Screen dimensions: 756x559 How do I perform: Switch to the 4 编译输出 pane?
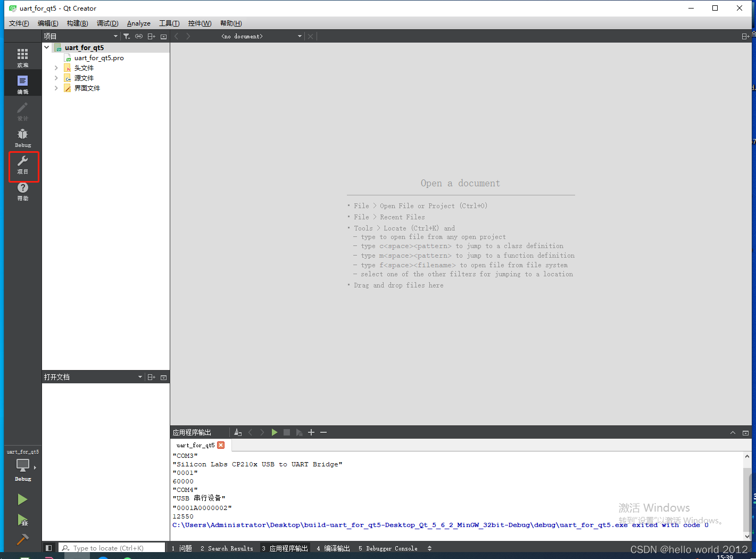(334, 548)
